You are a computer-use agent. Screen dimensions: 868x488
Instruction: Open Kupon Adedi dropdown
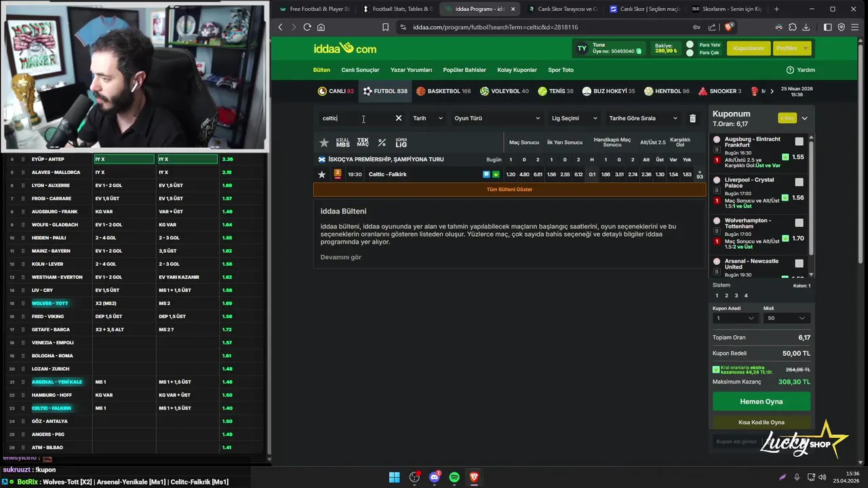[735, 318]
